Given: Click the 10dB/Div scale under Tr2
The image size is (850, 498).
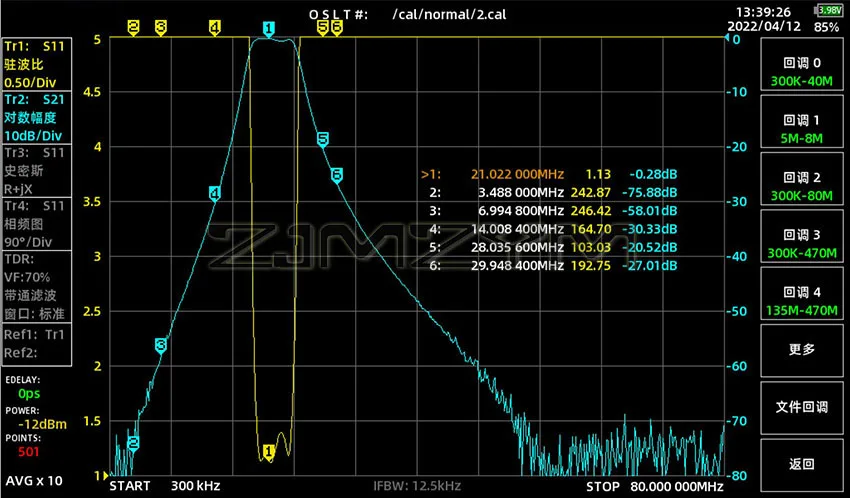Looking at the screenshot, I should [33, 136].
